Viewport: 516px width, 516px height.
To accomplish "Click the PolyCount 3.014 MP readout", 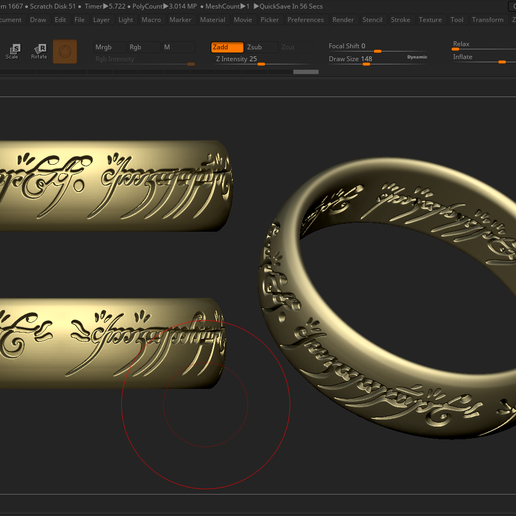I will pos(165,6).
